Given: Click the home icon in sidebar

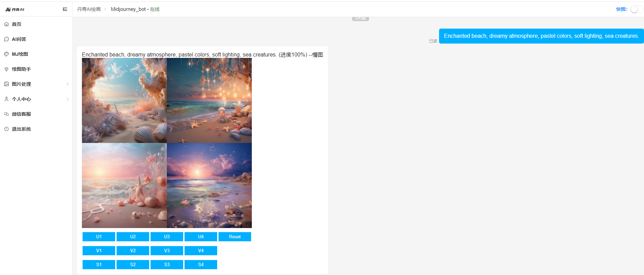Looking at the screenshot, I should point(6,24).
